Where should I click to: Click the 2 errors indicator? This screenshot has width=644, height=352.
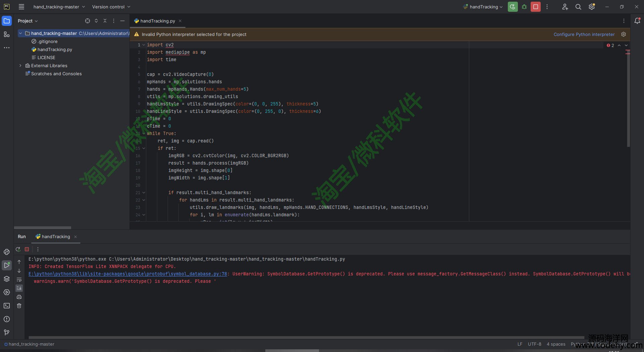pos(610,45)
